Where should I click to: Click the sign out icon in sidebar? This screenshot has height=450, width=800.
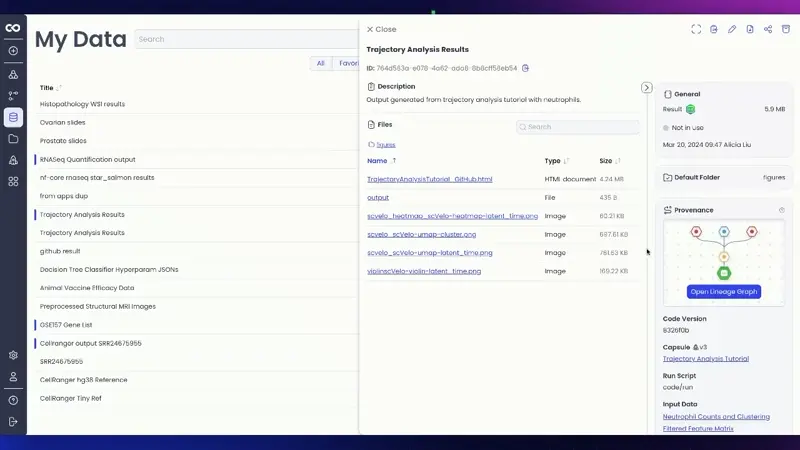point(13,422)
